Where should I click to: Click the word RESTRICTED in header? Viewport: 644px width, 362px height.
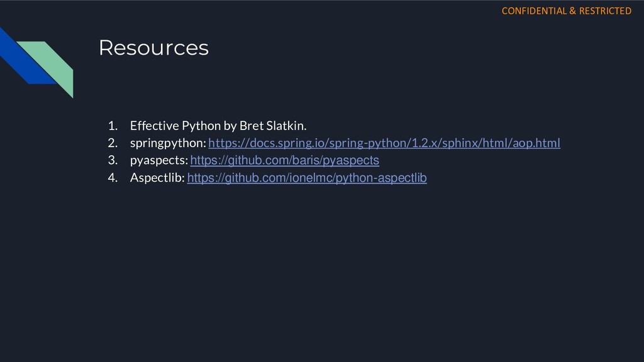(x=605, y=11)
